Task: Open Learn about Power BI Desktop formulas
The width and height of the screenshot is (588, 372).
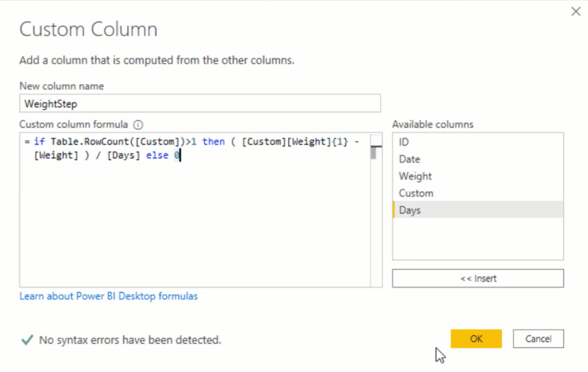Action: click(108, 296)
